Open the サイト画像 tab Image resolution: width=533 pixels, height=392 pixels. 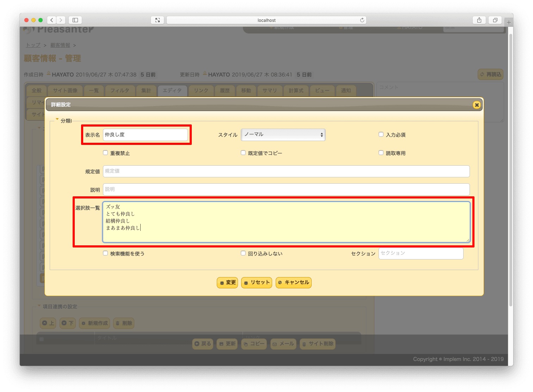coord(65,91)
